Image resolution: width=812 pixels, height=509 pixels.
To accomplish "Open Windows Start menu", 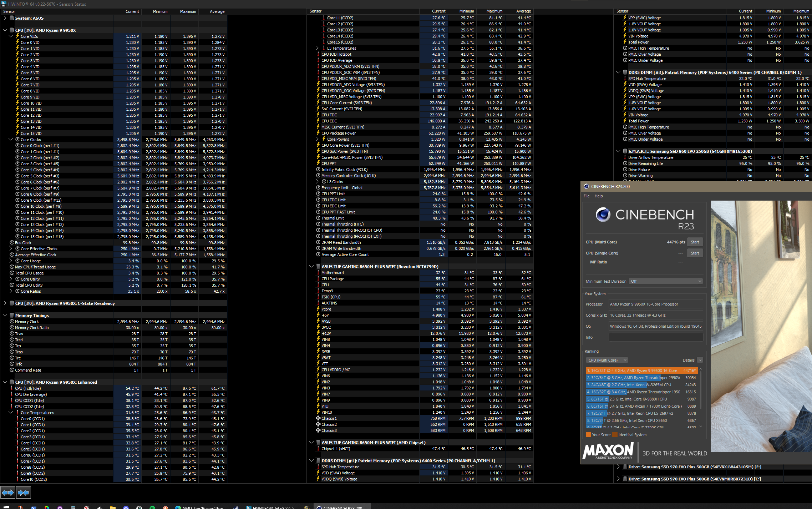I will pos(6,507).
